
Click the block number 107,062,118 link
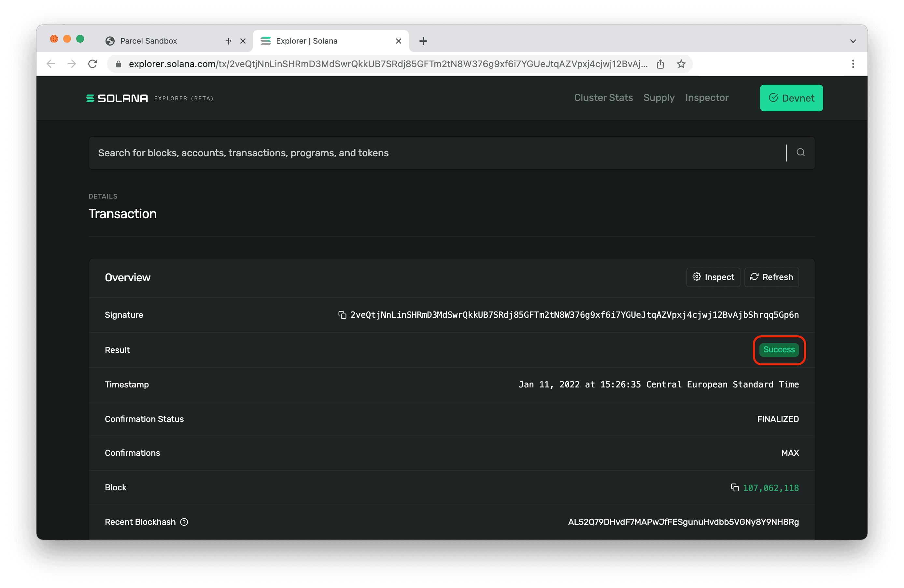[771, 487]
